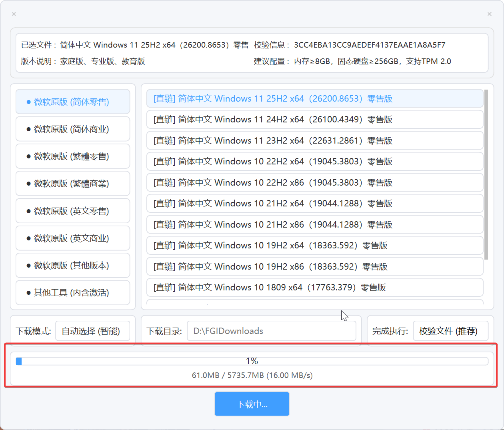Click the 下载目录 path field
The height and width of the screenshot is (430, 504).
click(272, 331)
